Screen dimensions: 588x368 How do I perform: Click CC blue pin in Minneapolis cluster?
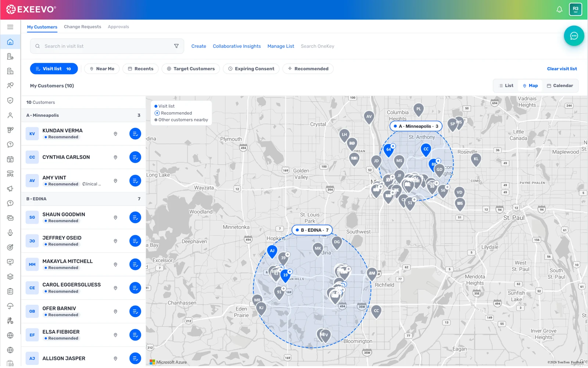coord(426,149)
